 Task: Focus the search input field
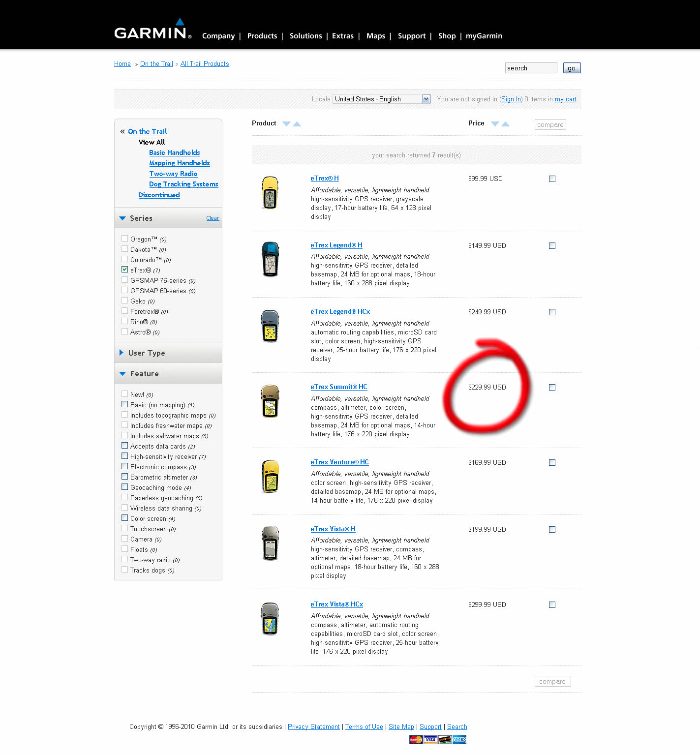pos(531,68)
